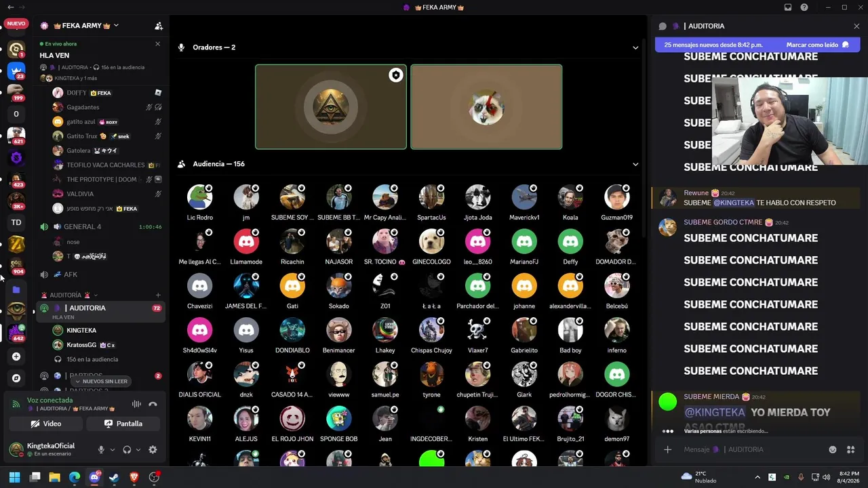Go back with the title bar arrow
This screenshot has height=488, width=868.
pos(10,7)
